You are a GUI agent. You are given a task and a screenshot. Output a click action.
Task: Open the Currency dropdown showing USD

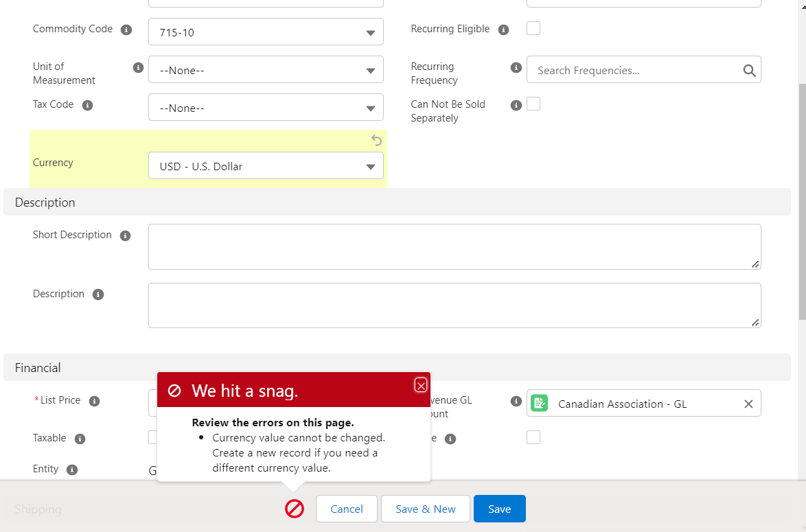266,166
